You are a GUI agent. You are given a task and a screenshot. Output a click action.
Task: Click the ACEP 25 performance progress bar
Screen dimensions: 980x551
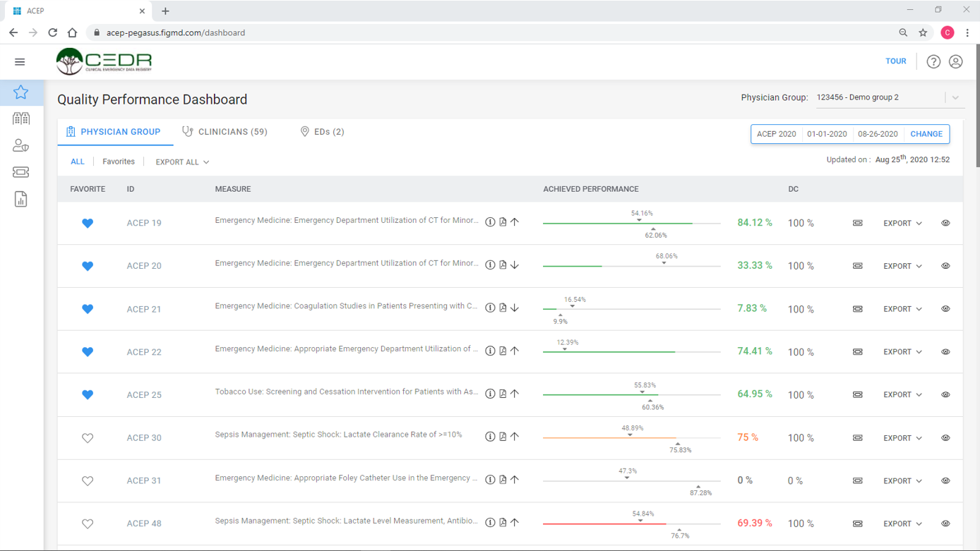(x=631, y=395)
